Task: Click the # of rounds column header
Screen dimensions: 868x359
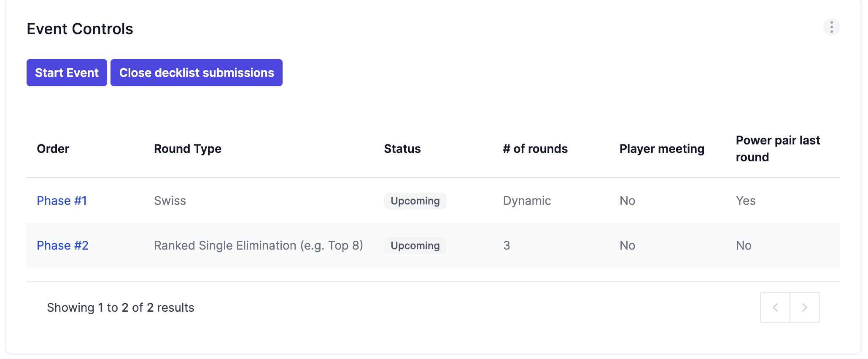Action: [535, 149]
